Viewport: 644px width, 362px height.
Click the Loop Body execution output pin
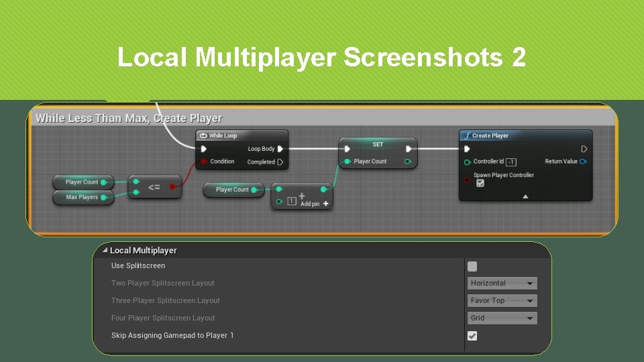pos(280,149)
